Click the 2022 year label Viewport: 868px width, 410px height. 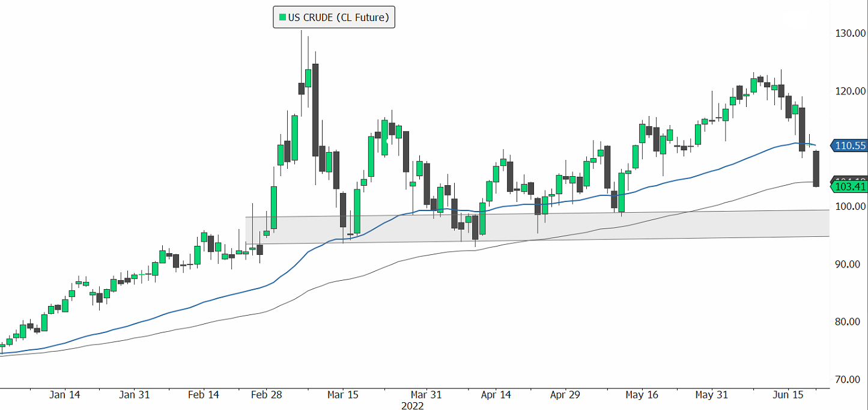[413, 406]
